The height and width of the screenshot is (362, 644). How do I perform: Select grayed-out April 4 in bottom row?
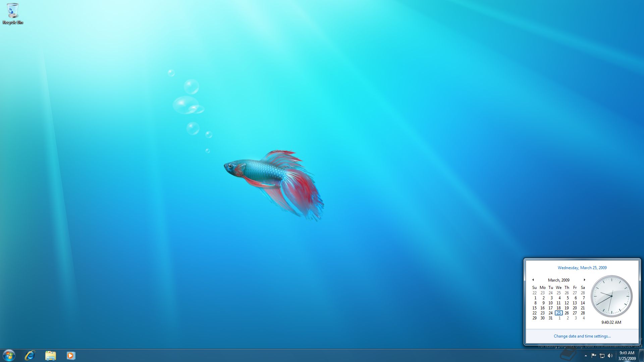click(583, 318)
